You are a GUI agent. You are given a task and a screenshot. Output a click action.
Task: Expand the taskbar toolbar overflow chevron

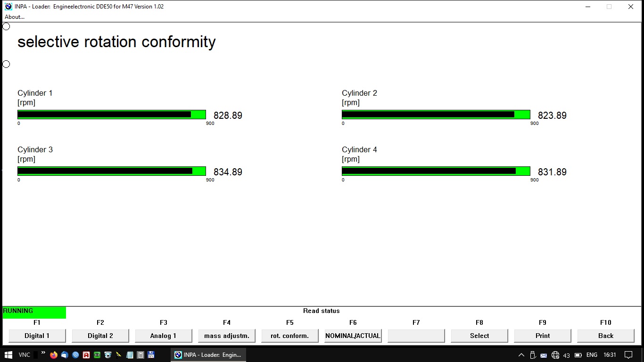pyautogui.click(x=43, y=353)
